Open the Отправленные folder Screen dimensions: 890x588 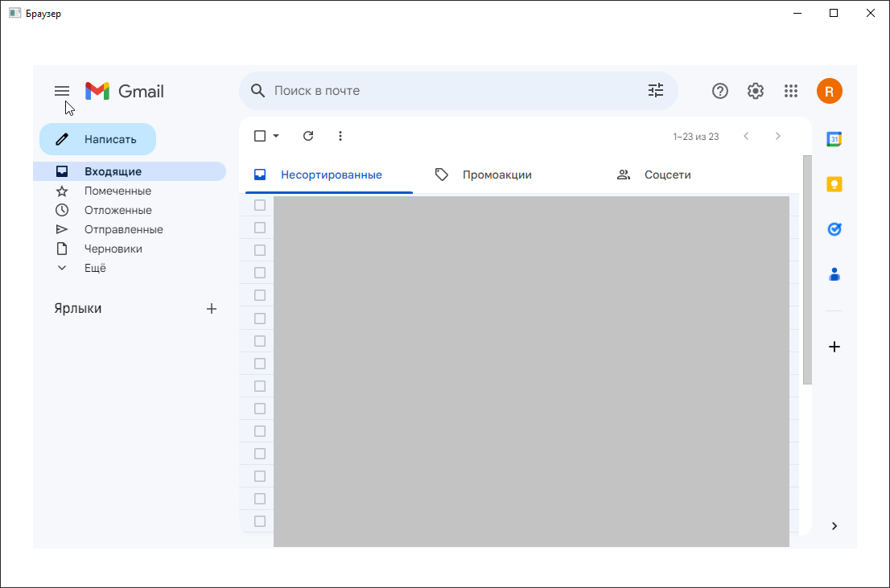[123, 229]
